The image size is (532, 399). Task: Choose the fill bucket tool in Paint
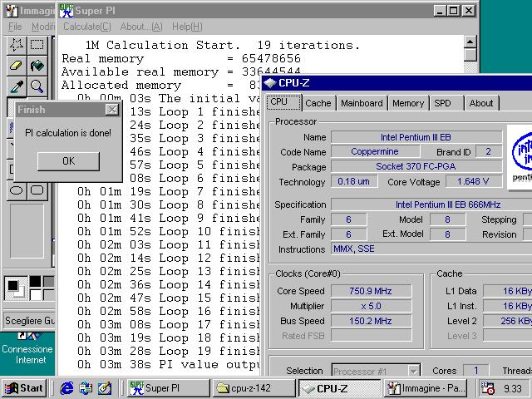[x=37, y=66]
